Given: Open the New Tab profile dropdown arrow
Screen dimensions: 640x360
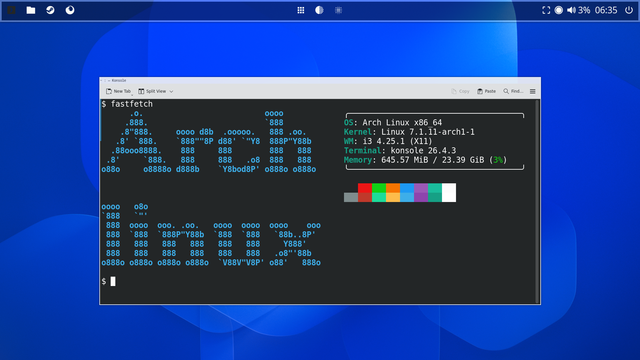Looking at the screenshot, I should click(x=132, y=94).
